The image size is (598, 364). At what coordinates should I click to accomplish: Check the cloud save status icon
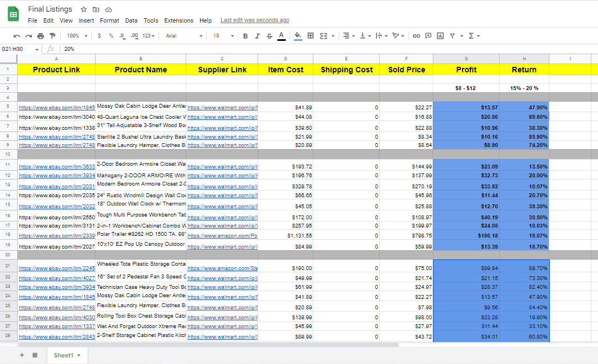point(108,9)
